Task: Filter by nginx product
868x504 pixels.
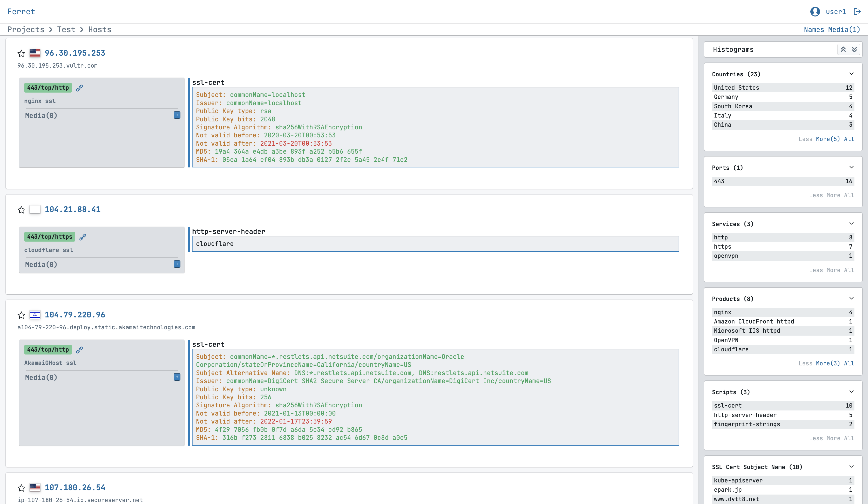Action: 783,312
